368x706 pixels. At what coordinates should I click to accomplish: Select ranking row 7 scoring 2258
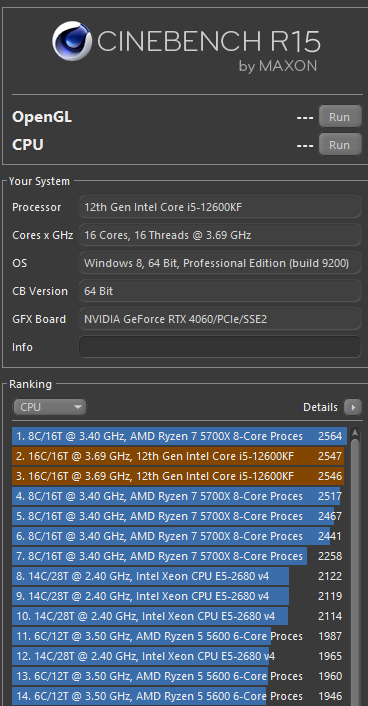point(178,556)
